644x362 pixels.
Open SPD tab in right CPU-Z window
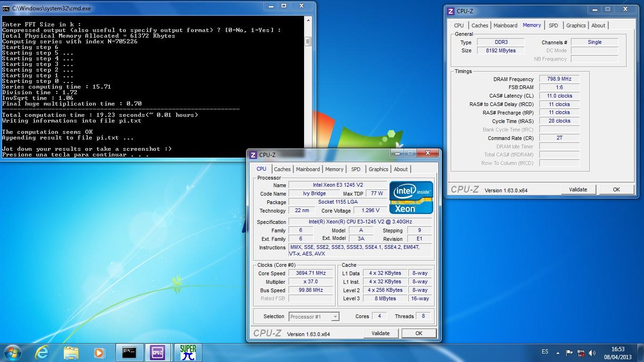click(553, 25)
